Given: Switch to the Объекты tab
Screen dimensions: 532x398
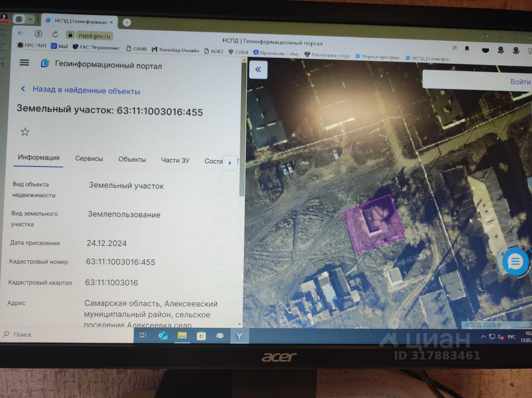Looking at the screenshot, I should (x=132, y=160).
